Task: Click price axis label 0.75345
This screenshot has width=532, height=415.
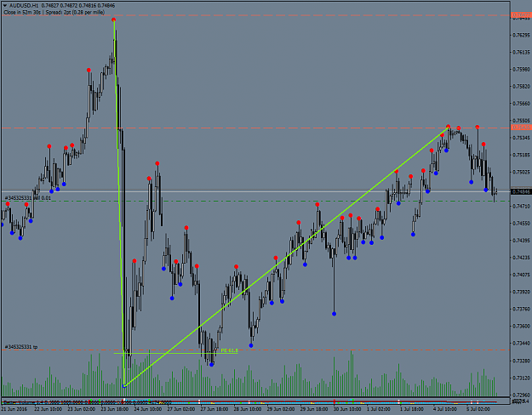Action: click(x=522, y=138)
